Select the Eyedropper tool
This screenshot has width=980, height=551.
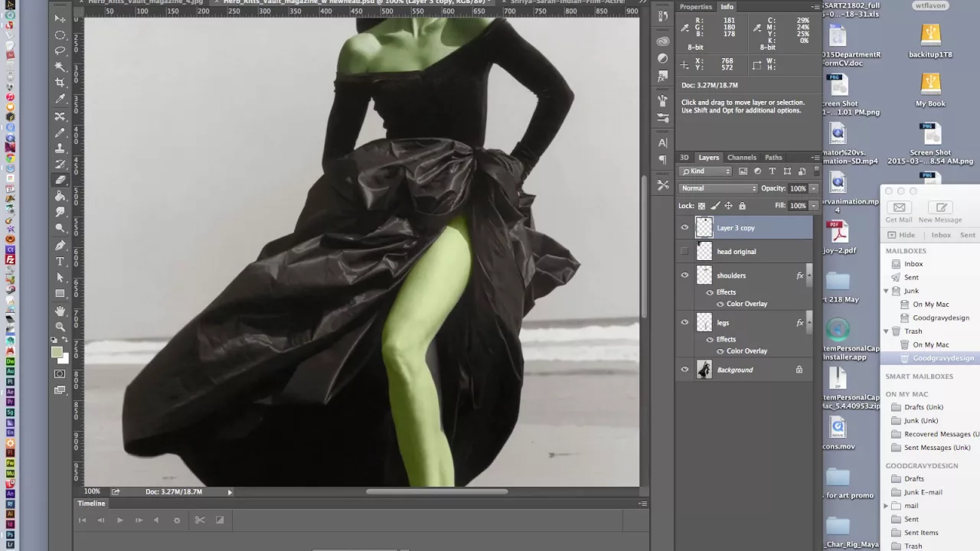(60, 99)
